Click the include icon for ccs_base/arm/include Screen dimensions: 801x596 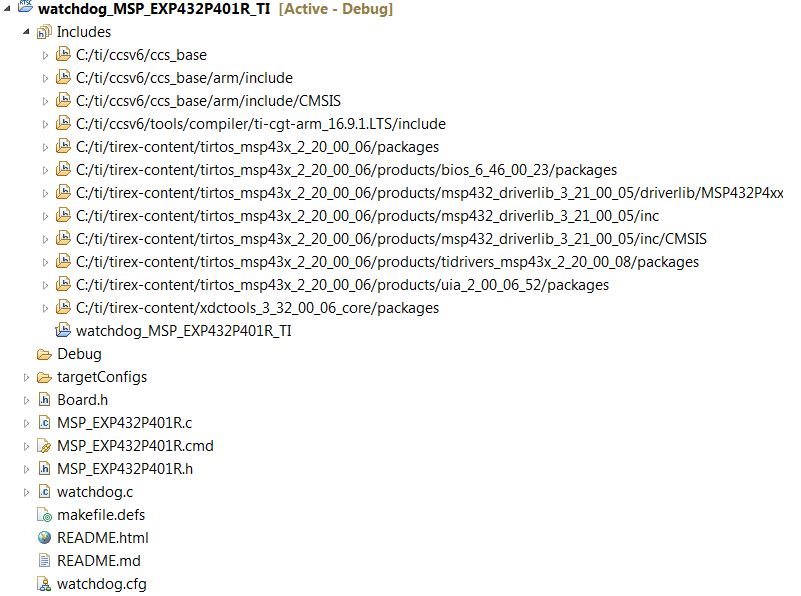[63, 77]
